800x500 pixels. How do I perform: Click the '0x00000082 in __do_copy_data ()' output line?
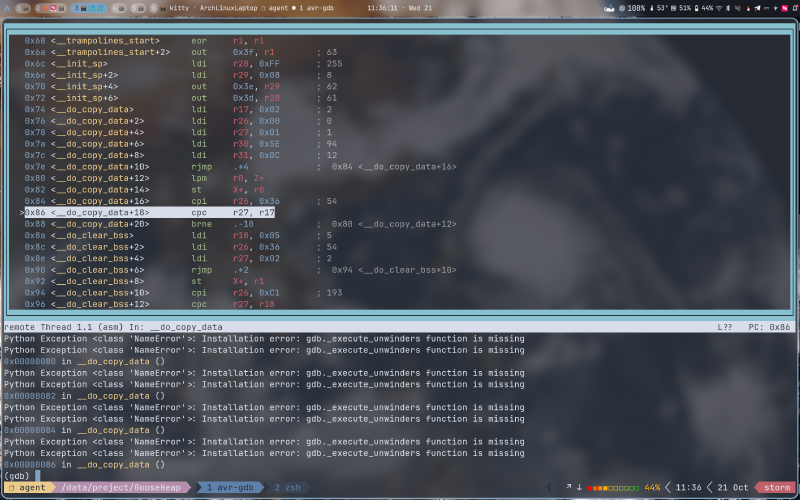pyautogui.click(x=85, y=396)
